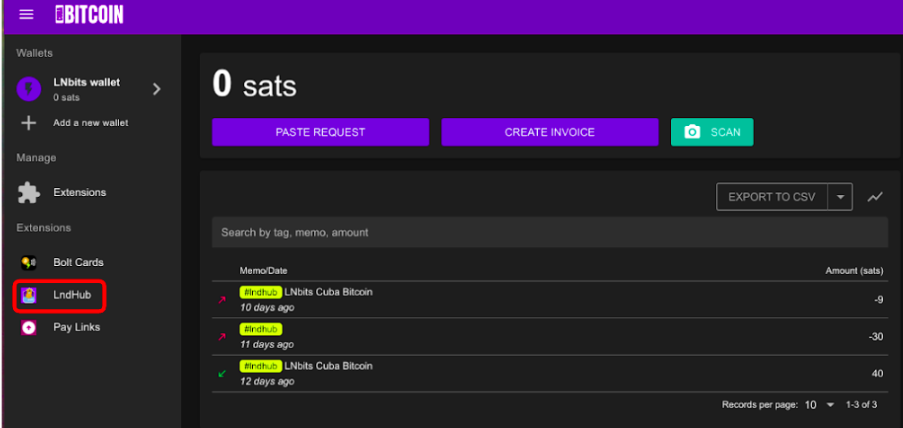The image size is (903, 428).
Task: Open the hamburger menu
Action: pyautogui.click(x=26, y=14)
